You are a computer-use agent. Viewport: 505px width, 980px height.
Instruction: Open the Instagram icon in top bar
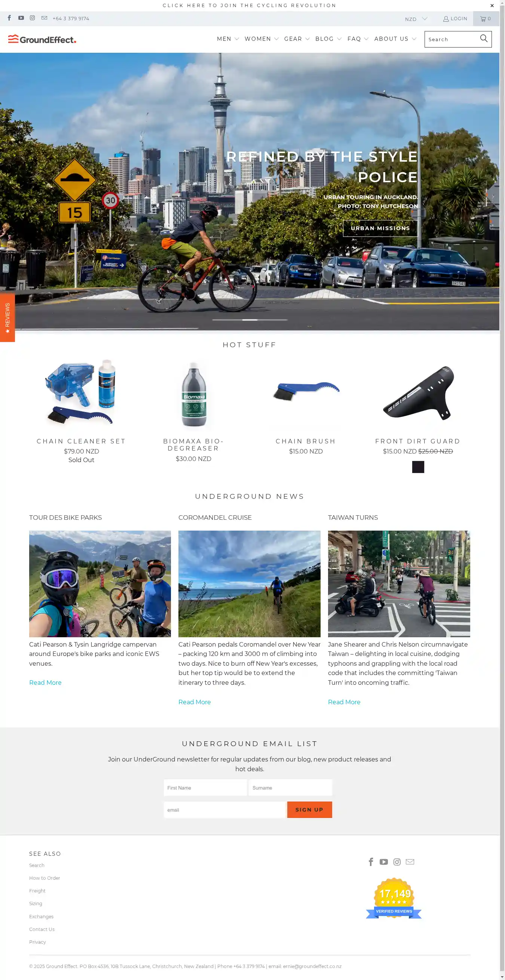[32, 18]
